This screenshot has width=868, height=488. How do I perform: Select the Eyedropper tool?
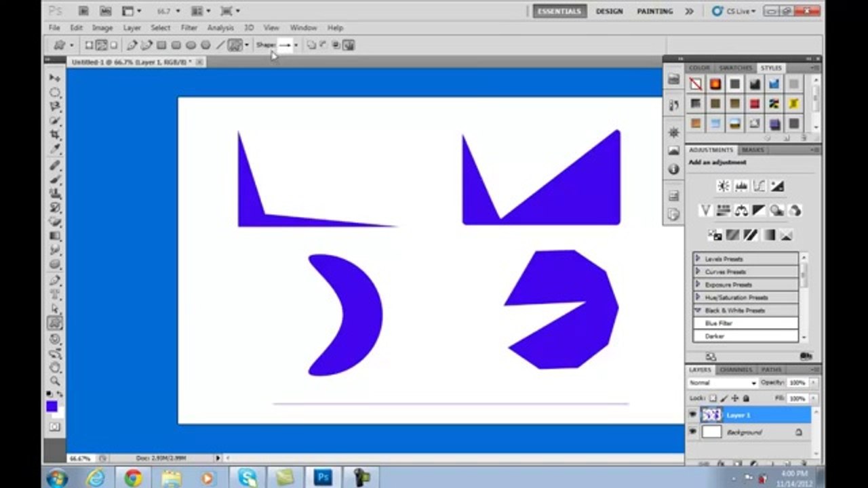click(55, 149)
